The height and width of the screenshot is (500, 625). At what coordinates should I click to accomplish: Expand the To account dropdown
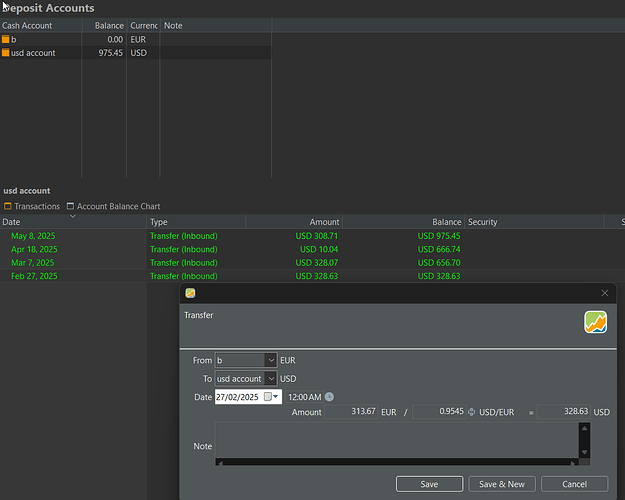pyautogui.click(x=271, y=378)
